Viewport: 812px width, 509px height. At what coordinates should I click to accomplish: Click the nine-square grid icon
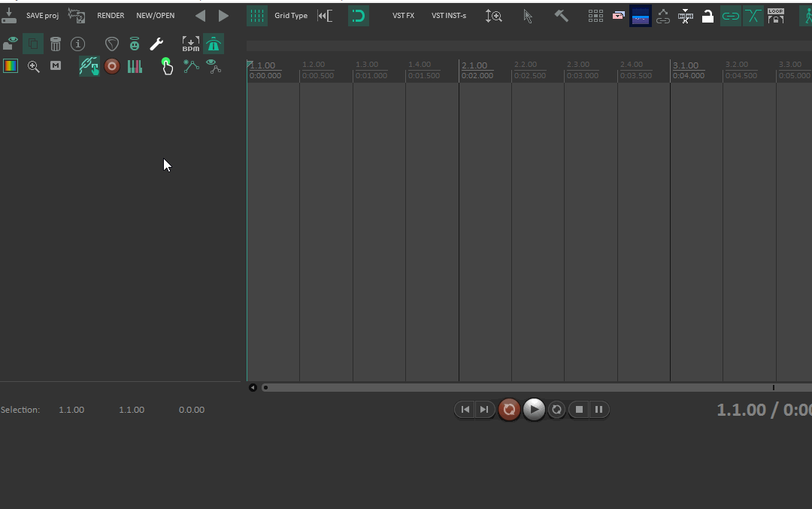click(595, 16)
